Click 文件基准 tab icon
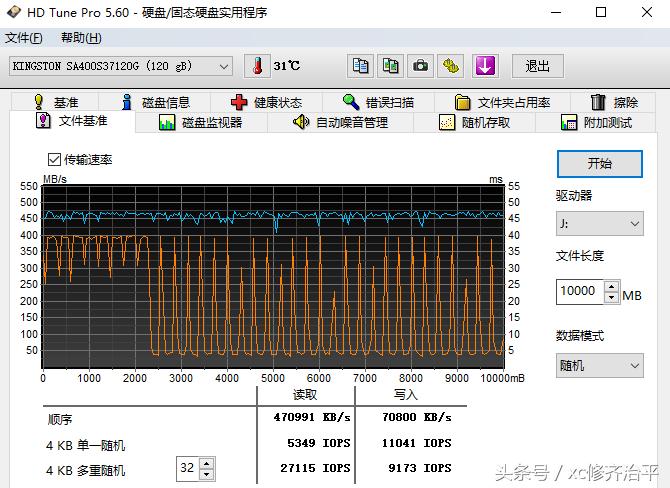 43,121
